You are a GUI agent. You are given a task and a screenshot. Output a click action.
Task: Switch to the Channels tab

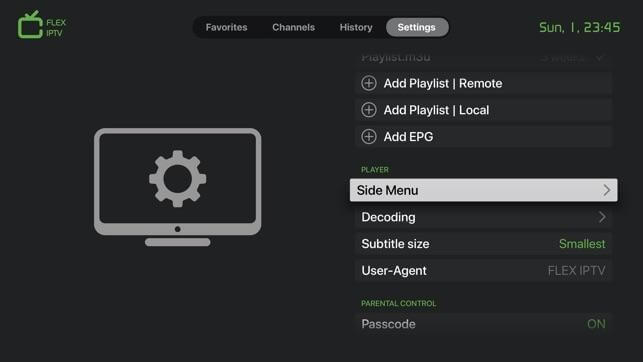(x=294, y=27)
